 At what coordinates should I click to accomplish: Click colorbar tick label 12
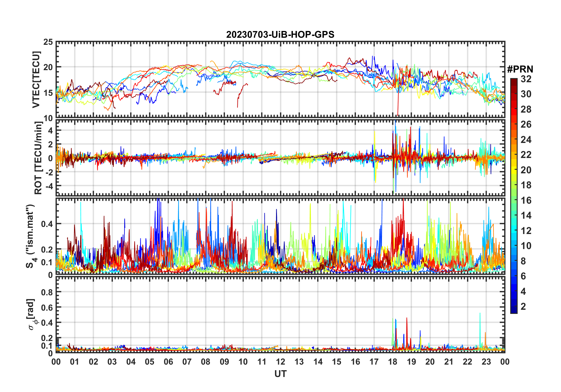point(526,230)
